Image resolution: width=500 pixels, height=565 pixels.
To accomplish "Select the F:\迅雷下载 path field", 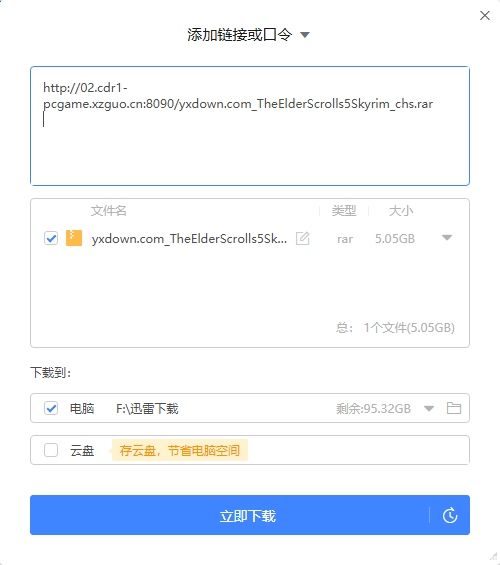I will click(147, 409).
